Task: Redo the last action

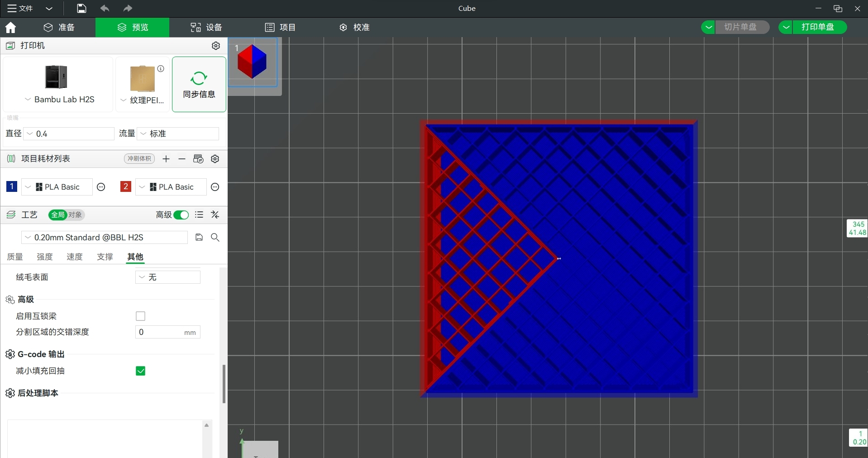Action: (x=128, y=9)
